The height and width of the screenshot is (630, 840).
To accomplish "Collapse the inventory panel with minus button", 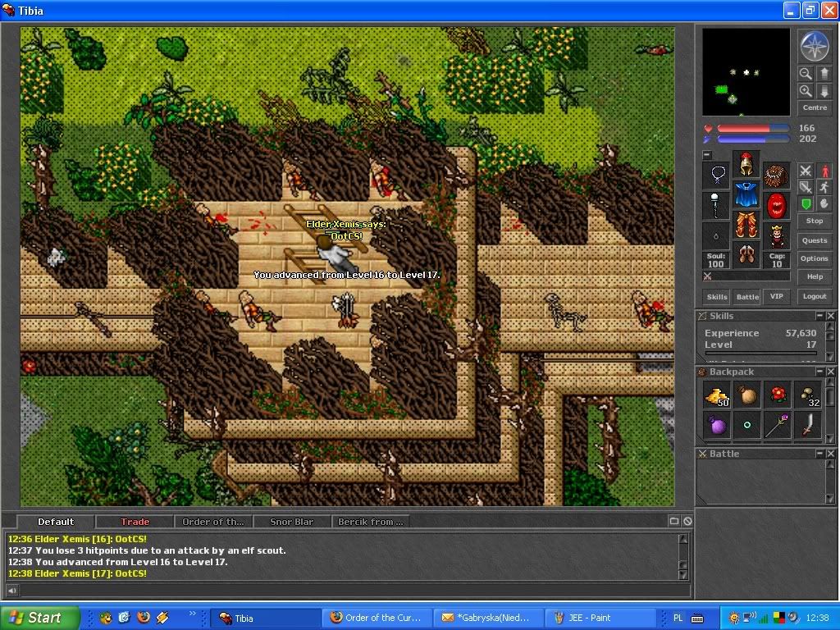I will [x=707, y=155].
